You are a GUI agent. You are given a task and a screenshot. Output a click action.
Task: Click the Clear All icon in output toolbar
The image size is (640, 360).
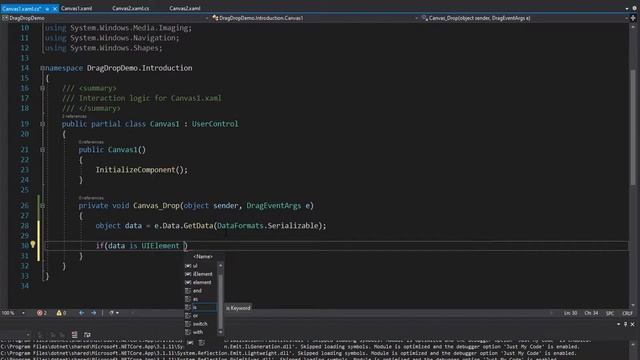pos(74,335)
